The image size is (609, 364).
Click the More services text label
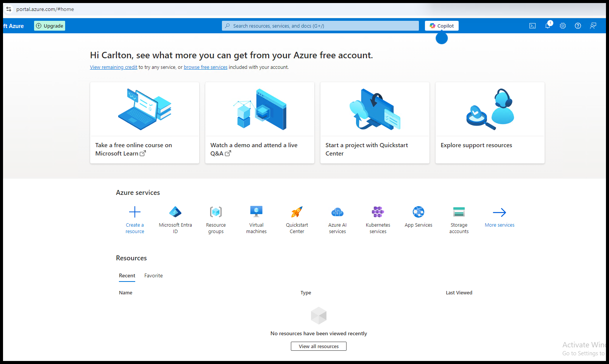pyautogui.click(x=500, y=225)
